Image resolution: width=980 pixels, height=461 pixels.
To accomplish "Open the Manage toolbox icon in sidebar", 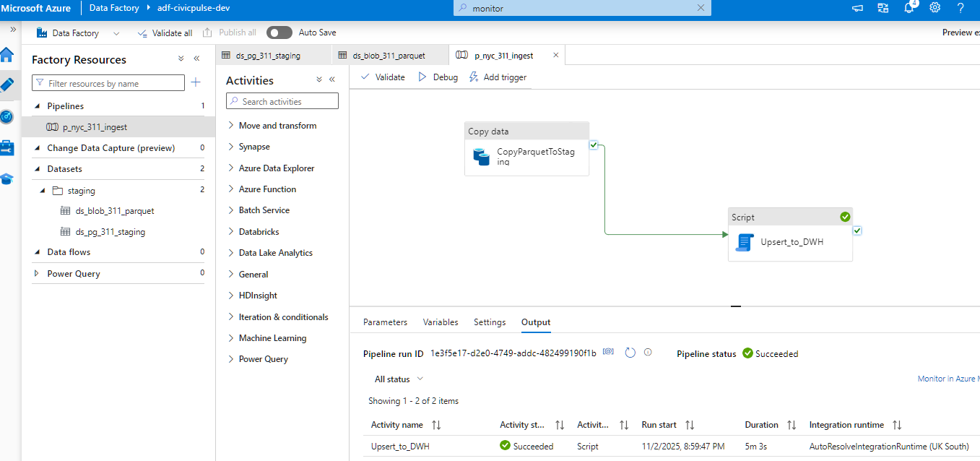I will [7, 148].
